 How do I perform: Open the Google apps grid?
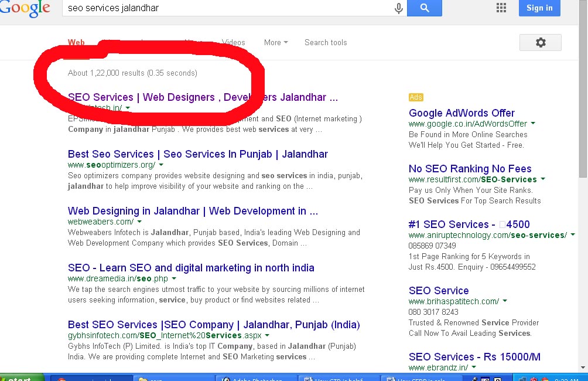click(x=501, y=8)
